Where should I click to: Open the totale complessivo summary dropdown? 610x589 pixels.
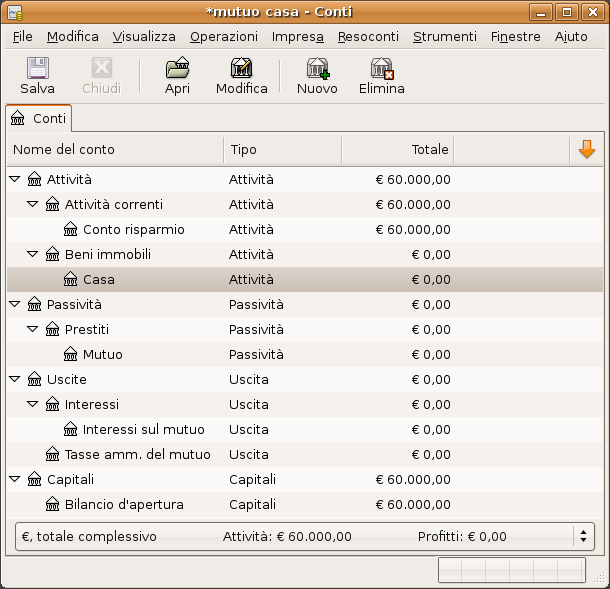(x=584, y=536)
